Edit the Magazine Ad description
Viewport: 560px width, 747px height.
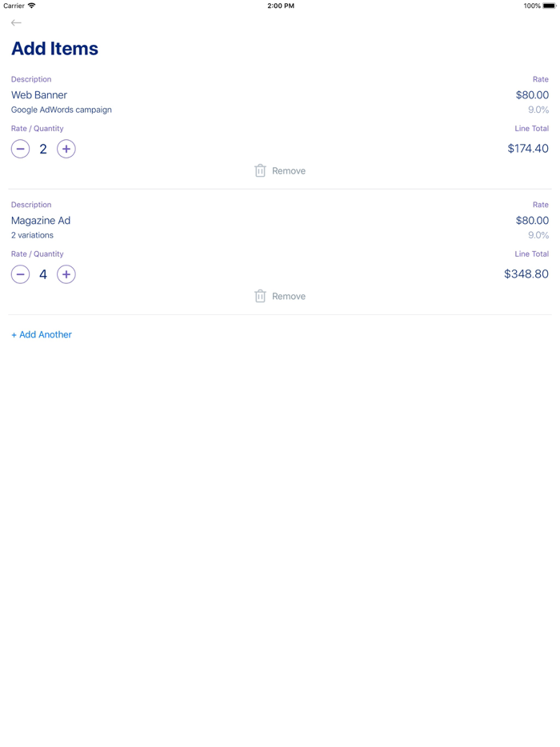(40, 220)
